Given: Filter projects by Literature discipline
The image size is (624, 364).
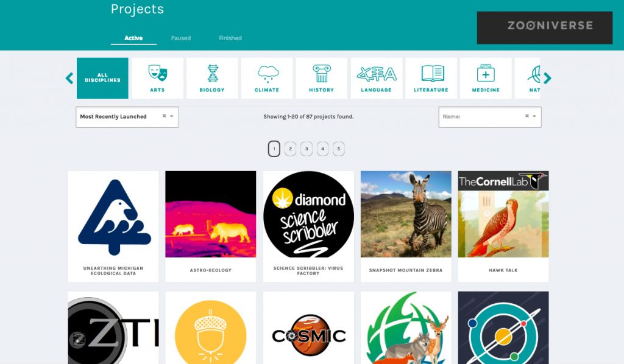Looking at the screenshot, I should (431, 77).
